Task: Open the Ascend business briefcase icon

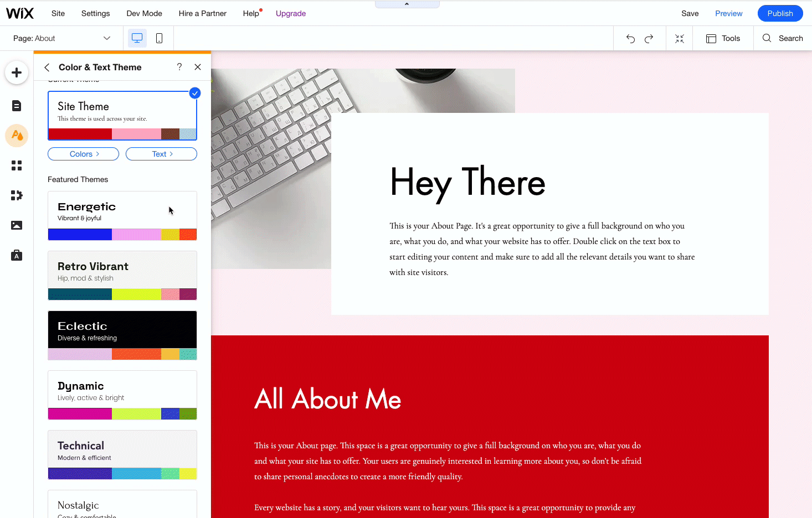Action: pos(17,255)
